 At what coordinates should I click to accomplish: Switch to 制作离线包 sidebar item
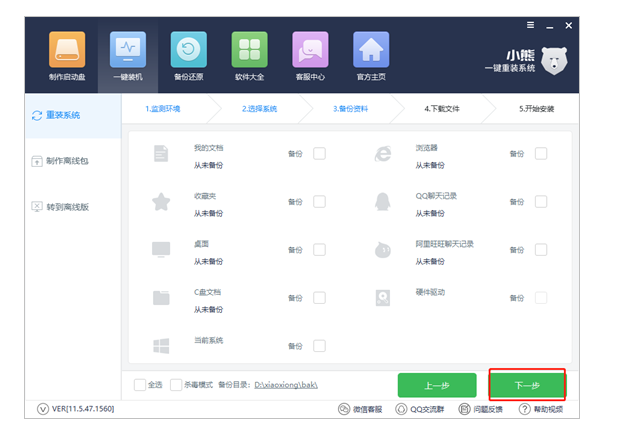click(62, 160)
